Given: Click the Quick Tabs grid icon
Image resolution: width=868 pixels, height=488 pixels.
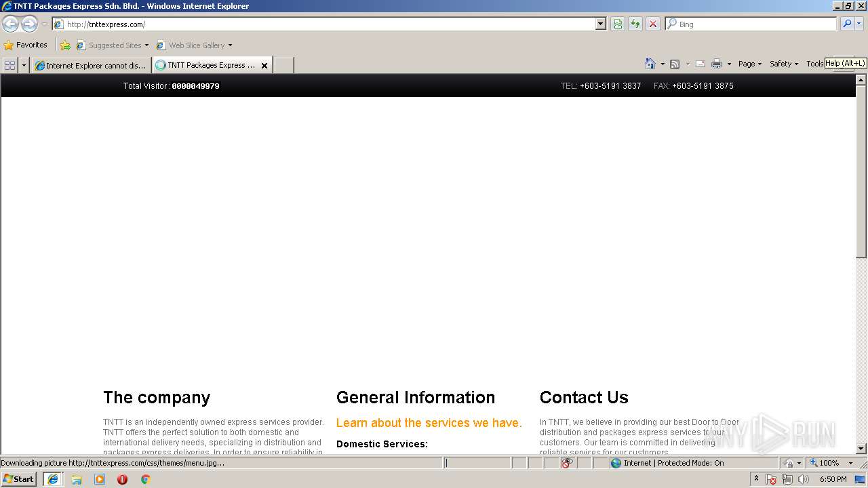Looking at the screenshot, I should pyautogui.click(x=10, y=66).
